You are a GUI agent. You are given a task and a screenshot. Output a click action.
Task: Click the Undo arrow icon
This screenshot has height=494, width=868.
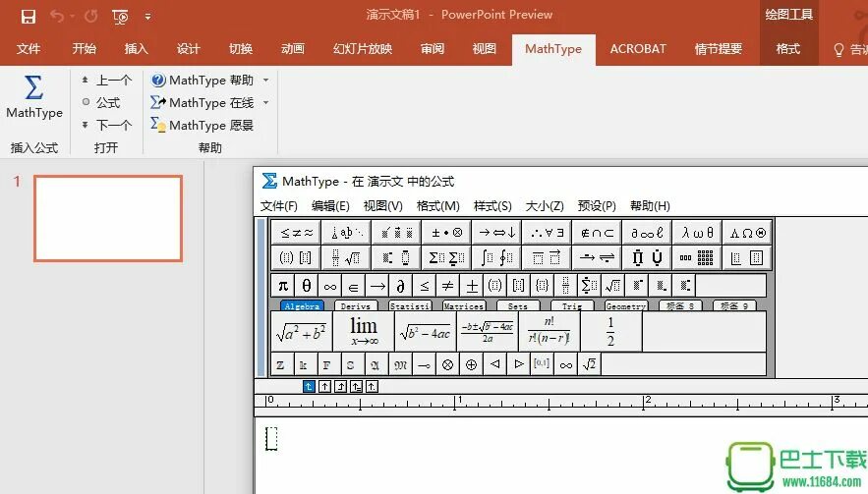[x=56, y=16]
